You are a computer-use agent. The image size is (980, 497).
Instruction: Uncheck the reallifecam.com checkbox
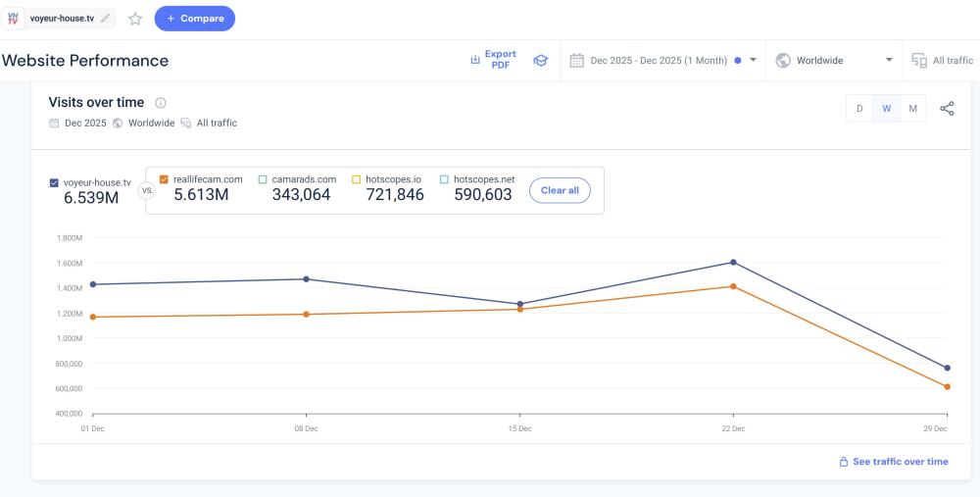[x=164, y=179]
